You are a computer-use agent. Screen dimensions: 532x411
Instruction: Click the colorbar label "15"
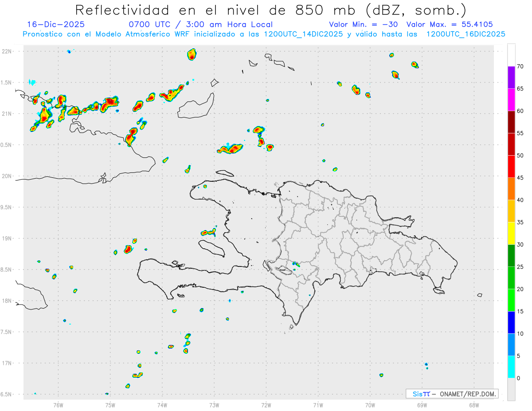520,311
